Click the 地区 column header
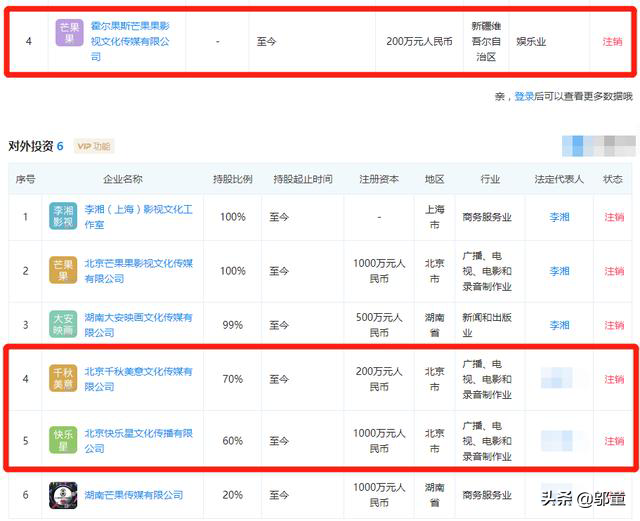The height and width of the screenshot is (521, 640). pyautogui.click(x=434, y=179)
